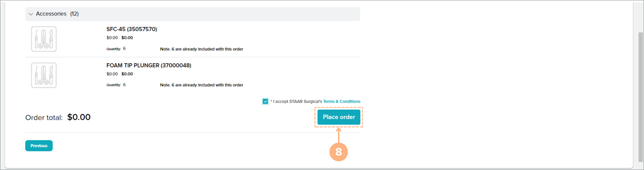Screen dimensions: 644x170
Task: Click the FOAM TIP PLUNGER quantity value
Action: (124, 85)
